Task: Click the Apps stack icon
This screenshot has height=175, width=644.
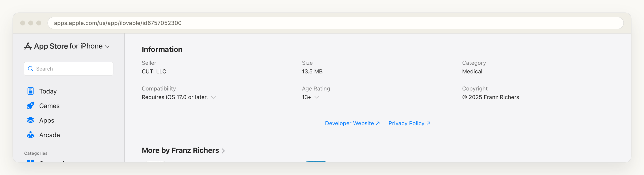Action: click(30, 120)
